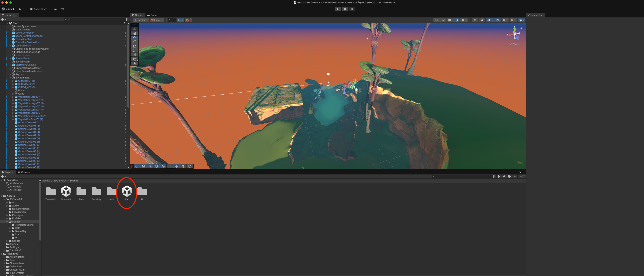Image resolution: width=644 pixels, height=276 pixels.
Task: Toggle hidden objects visibility eye button
Action: 498,20
